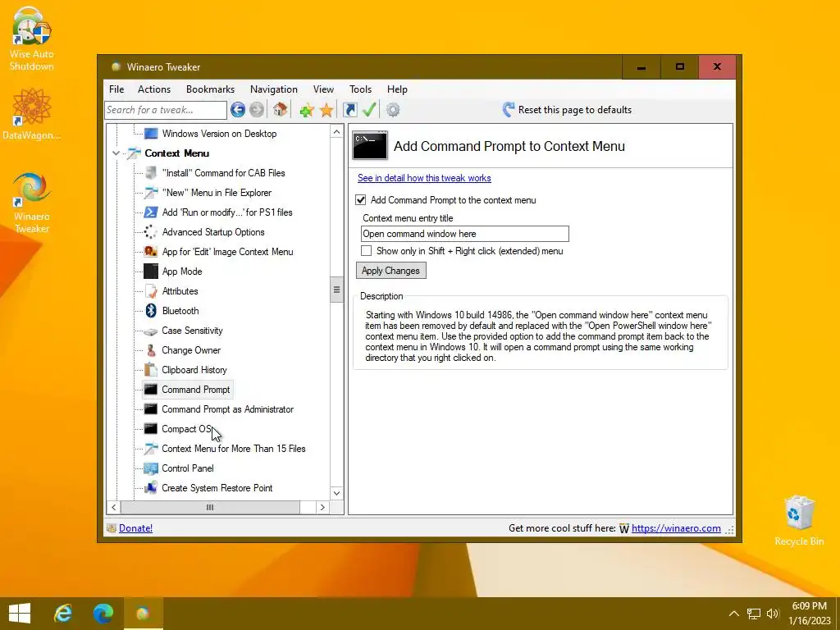Open Winaero Tweaker desktop shortcut

(32, 202)
